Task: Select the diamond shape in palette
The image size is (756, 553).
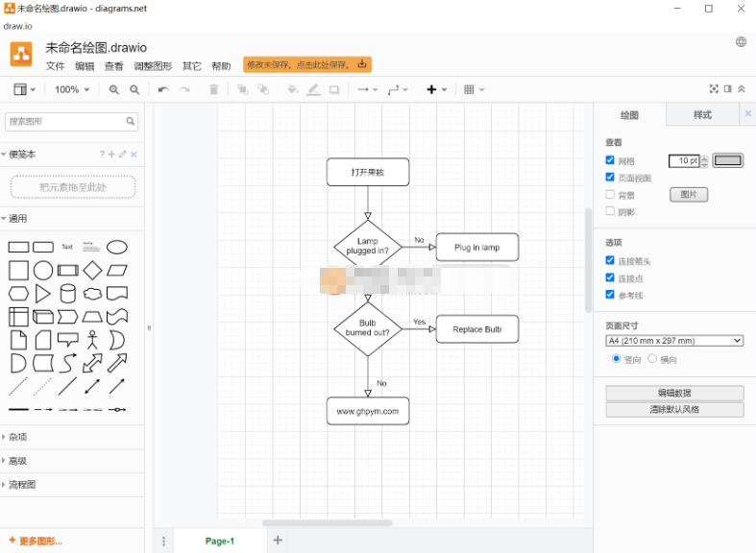Action: pyautogui.click(x=92, y=270)
